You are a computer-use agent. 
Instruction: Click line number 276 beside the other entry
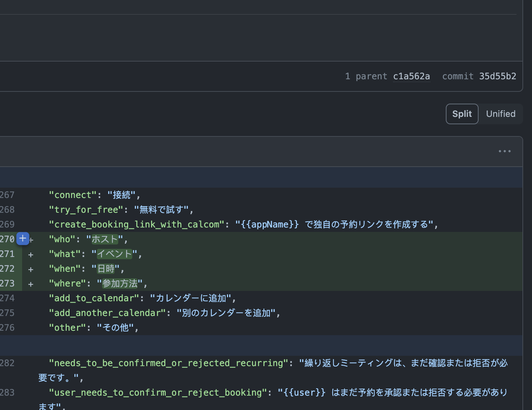click(7, 327)
